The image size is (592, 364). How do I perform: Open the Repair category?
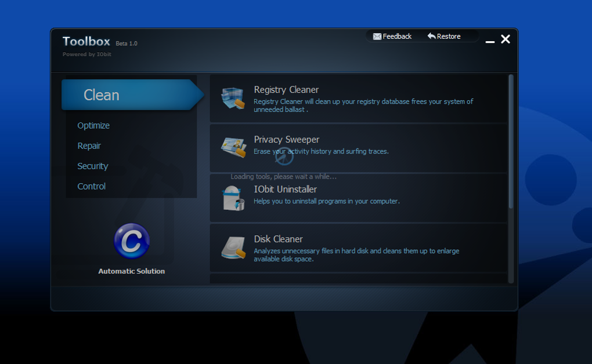click(x=89, y=145)
